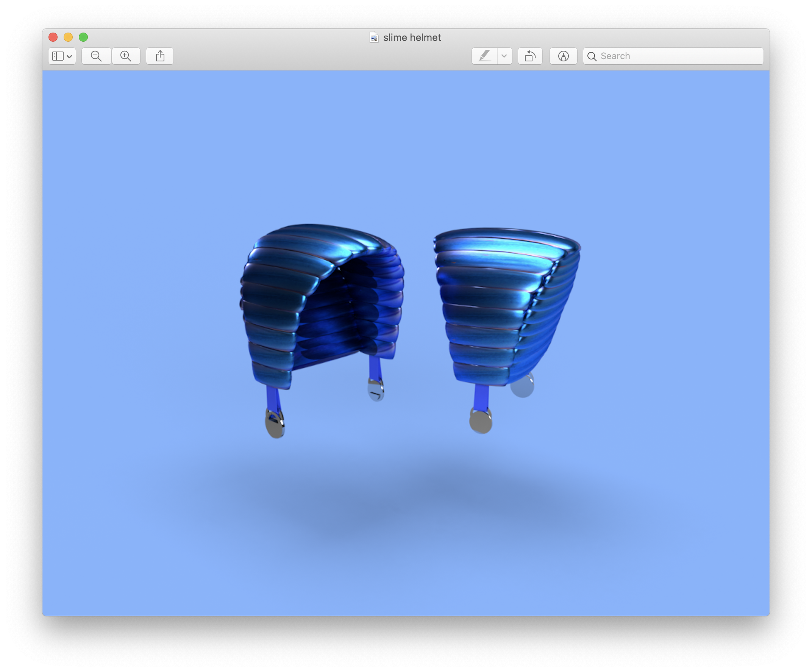The height and width of the screenshot is (672, 812).
Task: Open the highlight color dropdown arrow
Action: [504, 56]
